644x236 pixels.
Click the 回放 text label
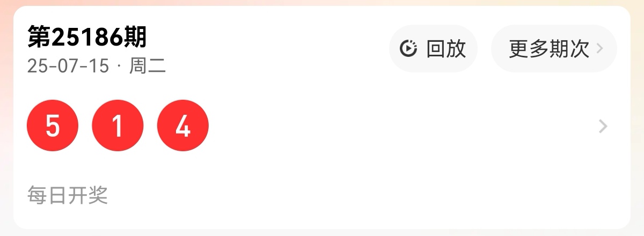446,49
